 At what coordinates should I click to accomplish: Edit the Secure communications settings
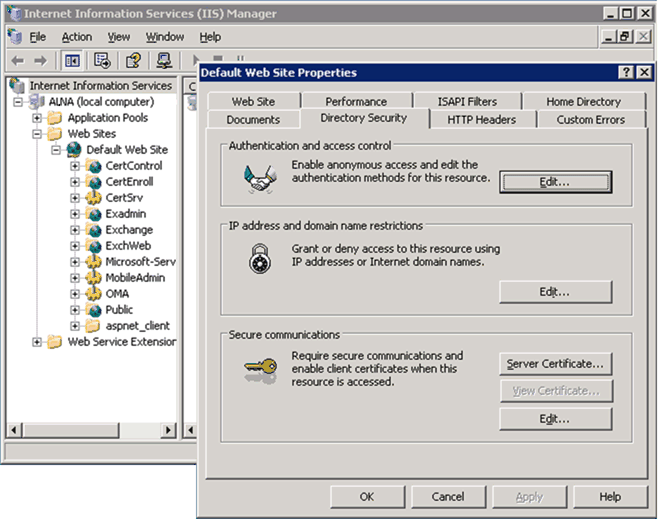click(x=556, y=419)
